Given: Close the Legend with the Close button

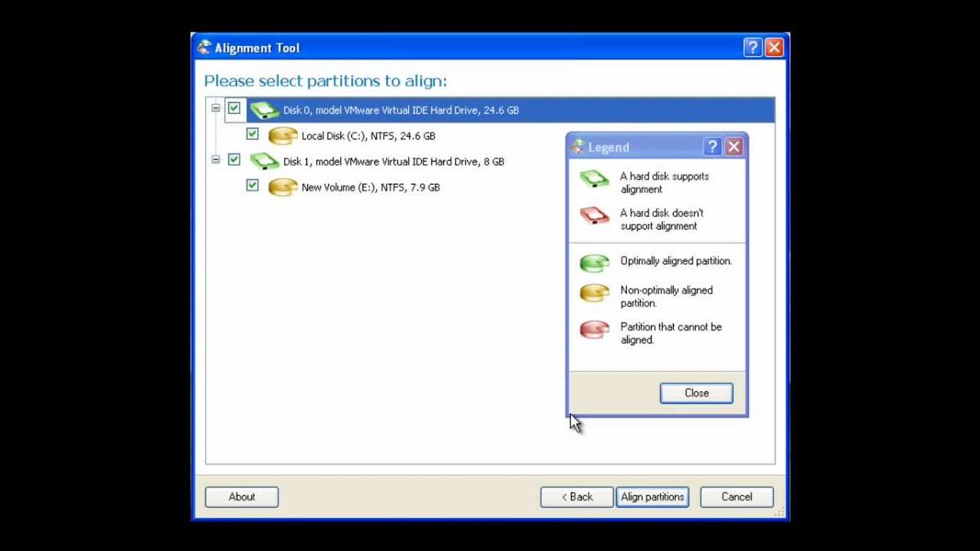Looking at the screenshot, I should [696, 393].
